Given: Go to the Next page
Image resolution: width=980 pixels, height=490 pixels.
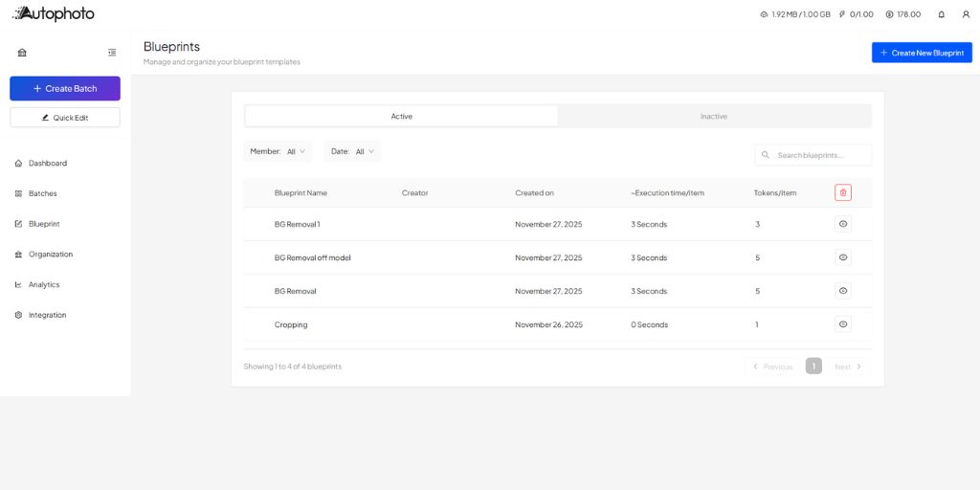Looking at the screenshot, I should [848, 367].
